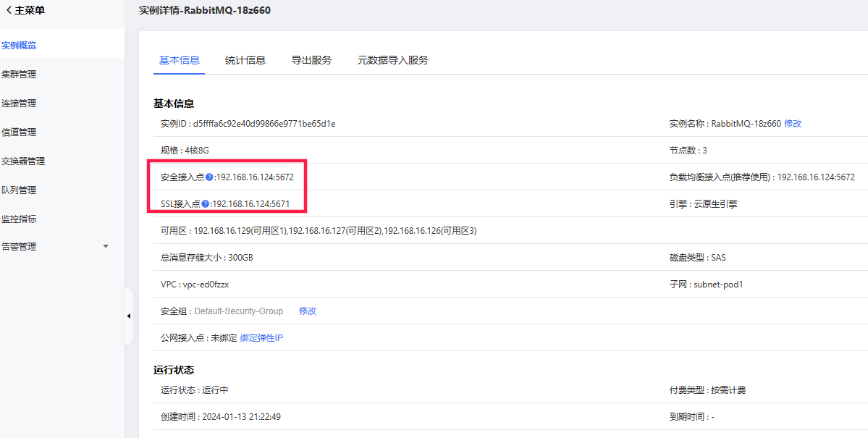Click the 子网 : subnet-pod1 text
868x438 pixels.
(706, 285)
